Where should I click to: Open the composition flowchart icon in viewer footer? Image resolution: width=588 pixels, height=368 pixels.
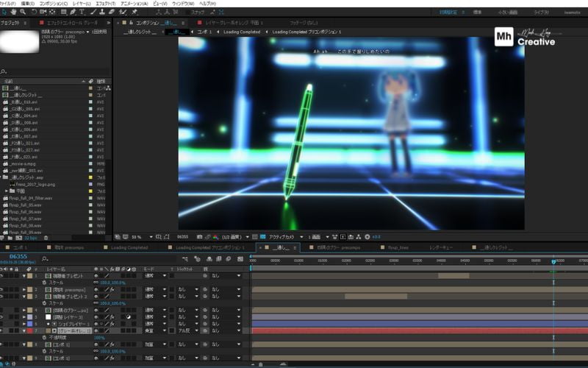click(x=359, y=237)
